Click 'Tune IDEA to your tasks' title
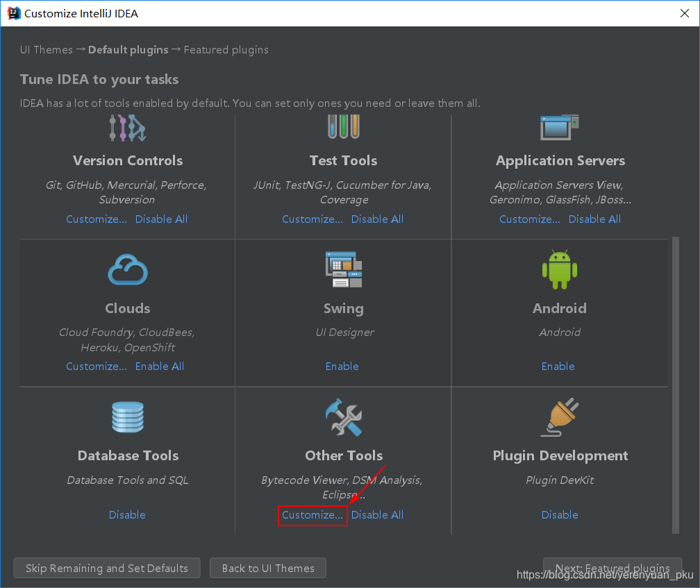700x588 pixels. click(x=99, y=79)
